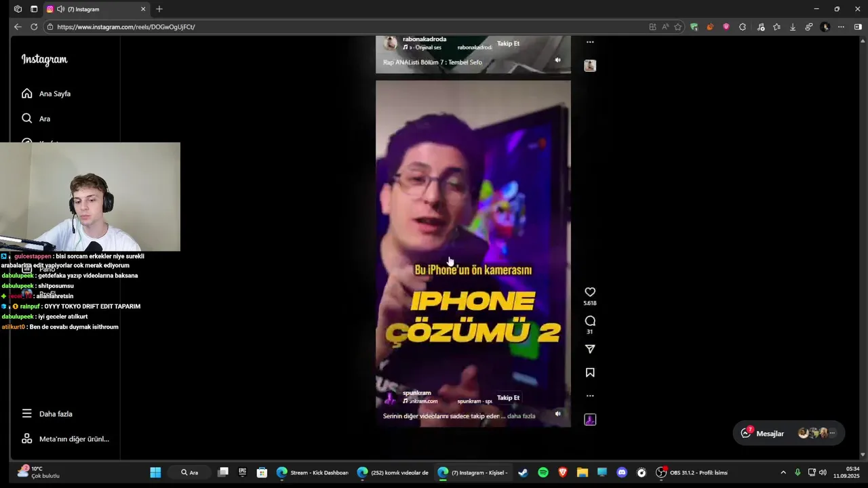Open Ara search in the Instagram sidebar
The image size is (868, 488).
pyautogui.click(x=36, y=119)
